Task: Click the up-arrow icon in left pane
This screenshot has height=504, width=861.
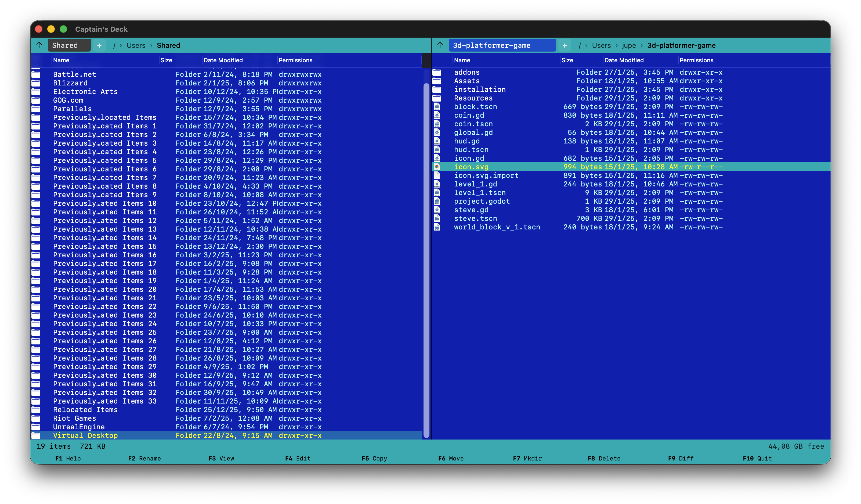Action: tap(39, 45)
